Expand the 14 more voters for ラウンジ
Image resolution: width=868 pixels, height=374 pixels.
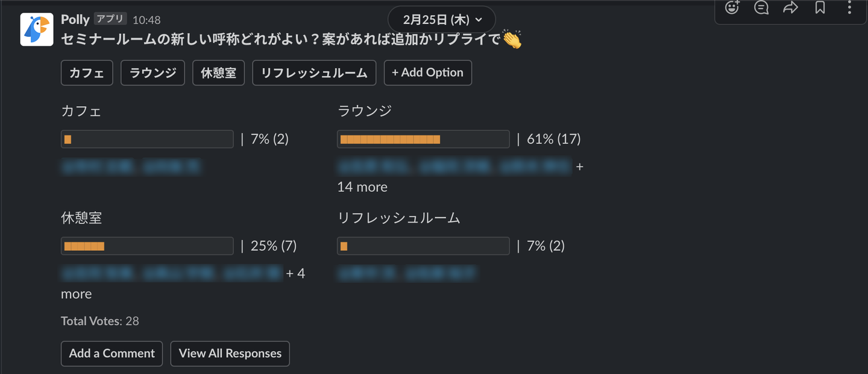362,187
